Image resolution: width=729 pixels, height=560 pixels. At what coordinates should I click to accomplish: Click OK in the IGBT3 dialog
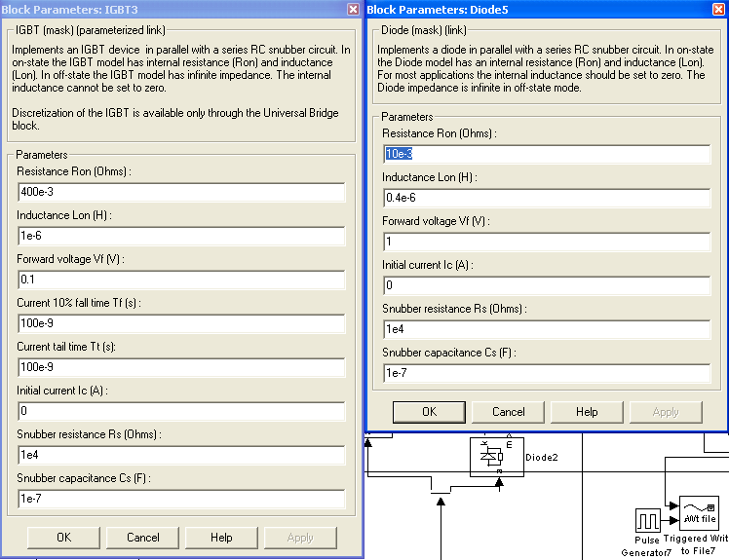(x=63, y=538)
